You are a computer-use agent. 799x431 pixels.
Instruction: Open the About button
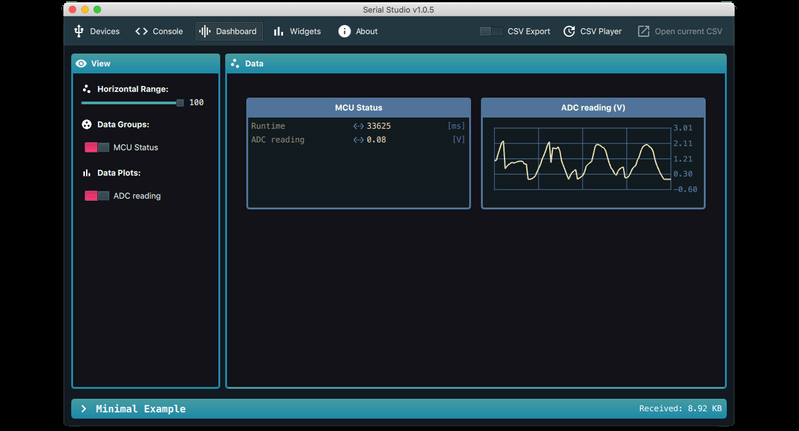(357, 32)
